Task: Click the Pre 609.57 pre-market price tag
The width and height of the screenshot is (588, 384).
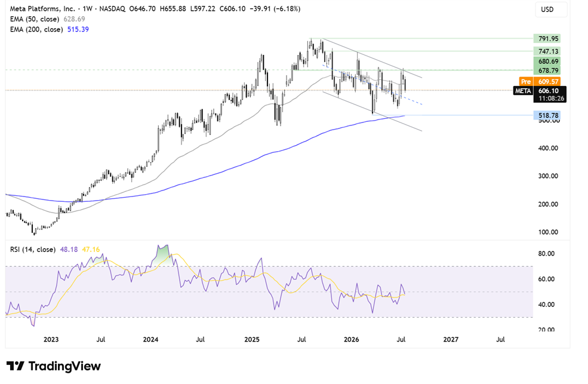Action: 540,81
